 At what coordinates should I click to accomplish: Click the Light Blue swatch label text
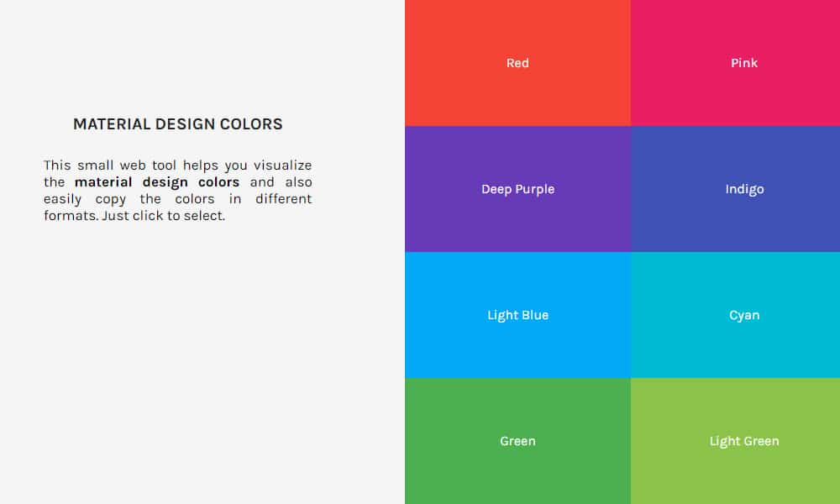517,315
